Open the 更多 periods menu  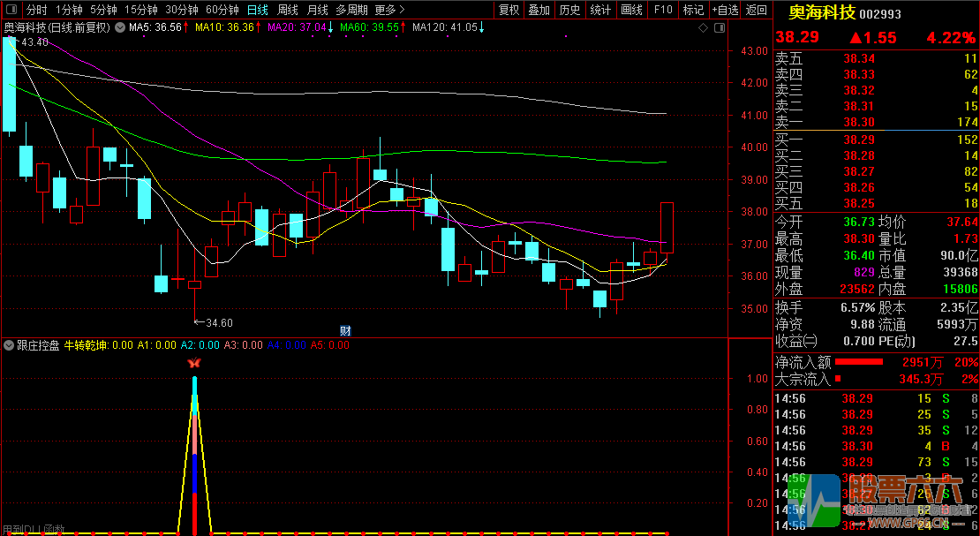coord(389,10)
